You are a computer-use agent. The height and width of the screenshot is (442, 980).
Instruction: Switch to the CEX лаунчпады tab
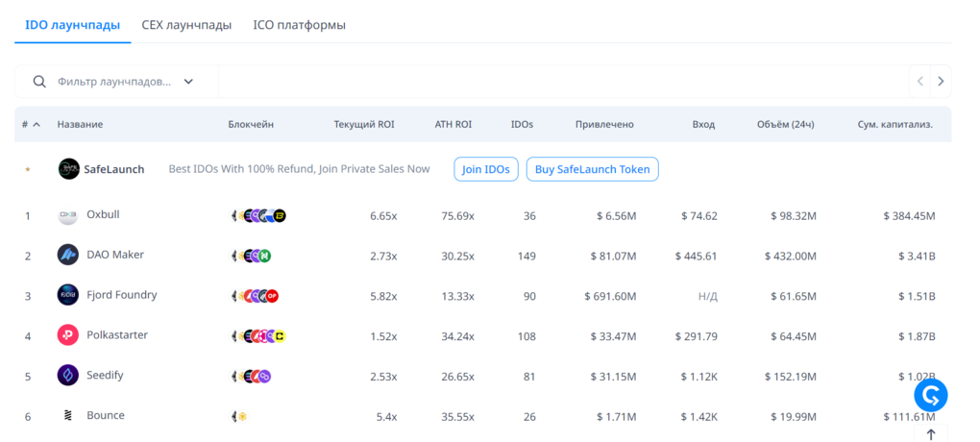(x=186, y=25)
